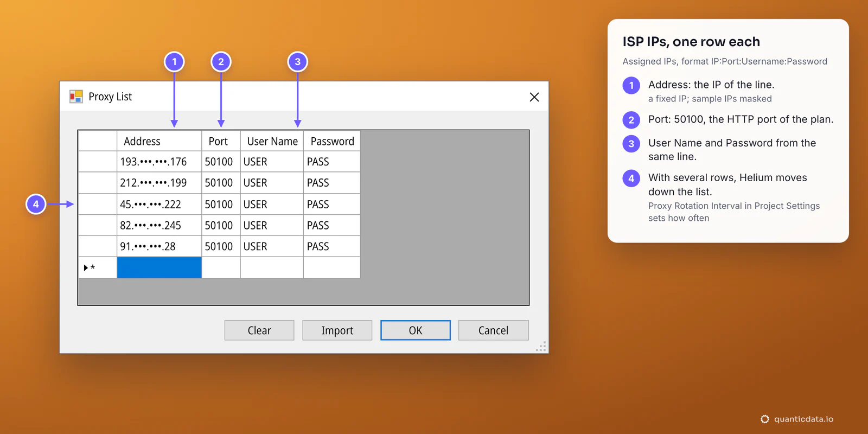Click address cell 45.•••.•••.222
The width and height of the screenshot is (868, 434).
[159, 205]
